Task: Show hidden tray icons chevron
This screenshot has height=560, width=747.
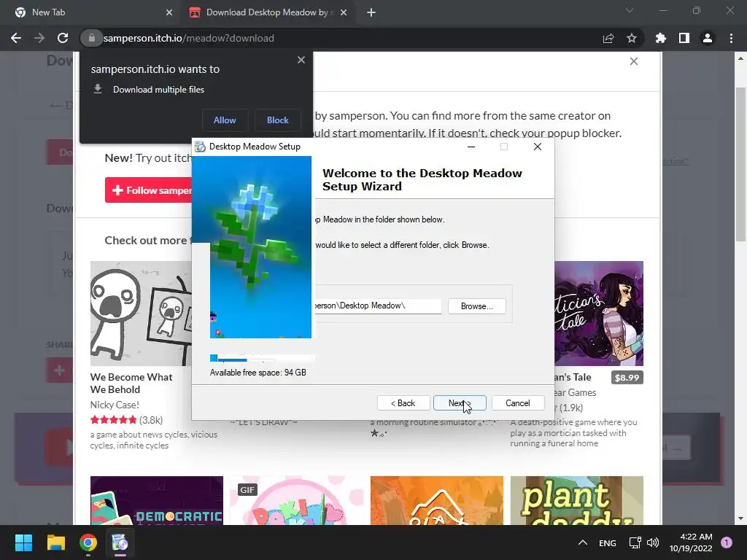Action: [583, 542]
